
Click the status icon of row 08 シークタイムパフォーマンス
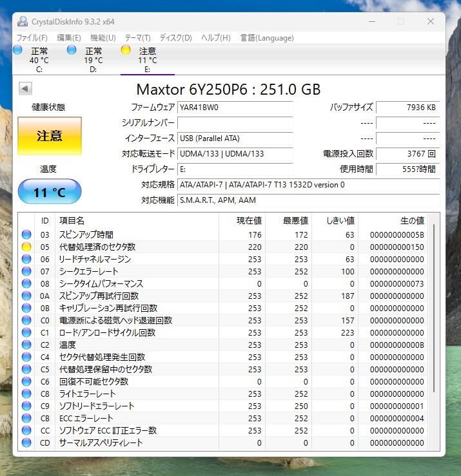pos(26,283)
